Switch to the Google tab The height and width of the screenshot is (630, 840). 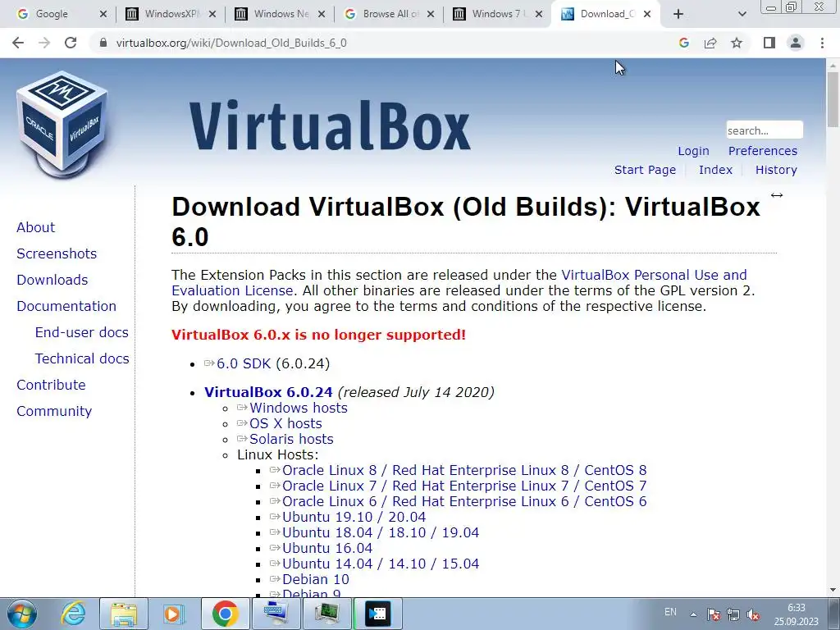[51, 14]
